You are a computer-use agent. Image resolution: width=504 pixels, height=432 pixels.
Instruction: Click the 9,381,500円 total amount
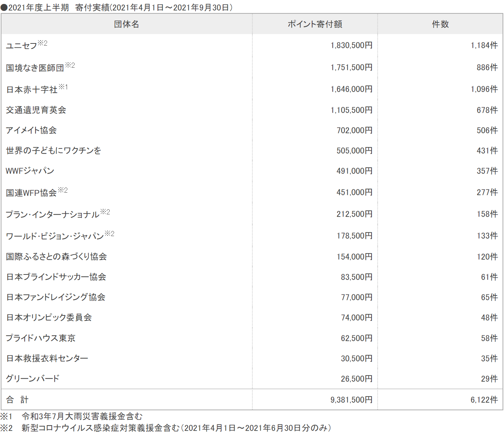click(352, 400)
